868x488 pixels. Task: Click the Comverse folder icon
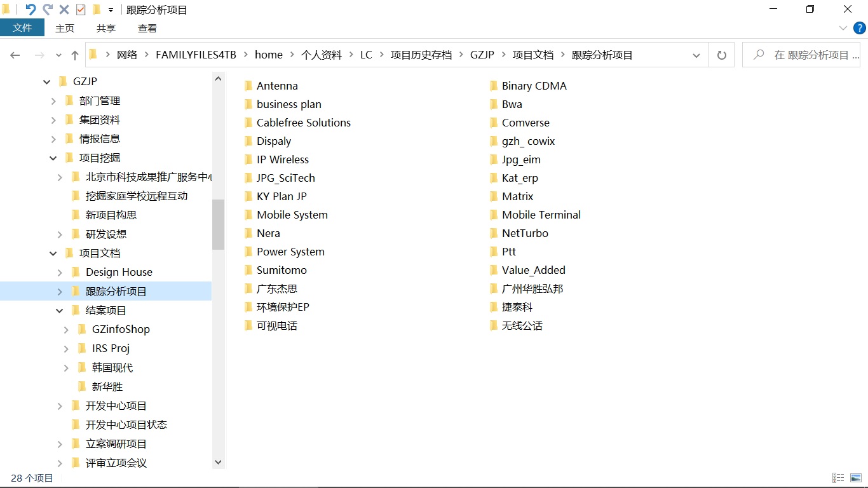(494, 123)
